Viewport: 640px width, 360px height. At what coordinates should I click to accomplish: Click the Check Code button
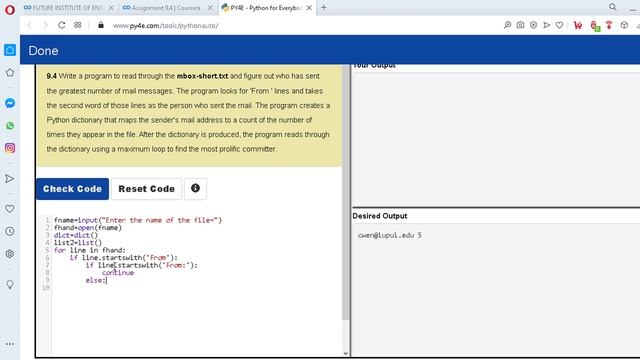point(73,189)
